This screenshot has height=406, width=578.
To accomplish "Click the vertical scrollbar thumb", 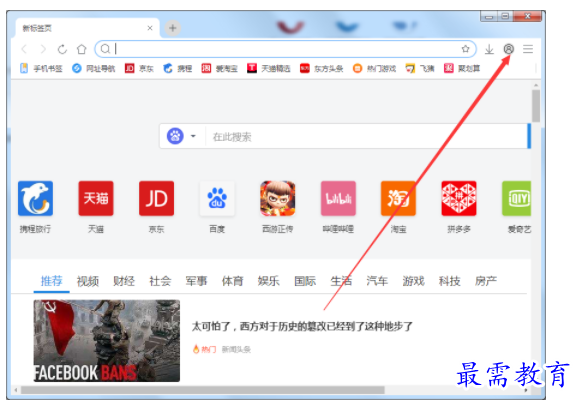I will [536, 106].
